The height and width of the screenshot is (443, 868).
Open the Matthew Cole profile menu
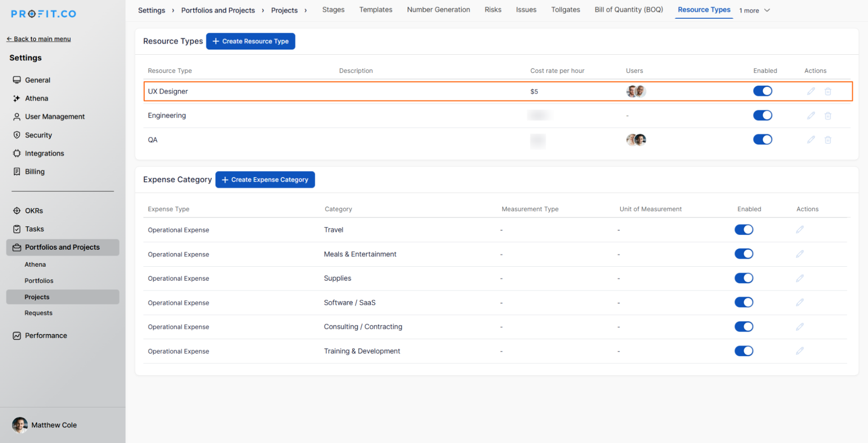(45, 425)
